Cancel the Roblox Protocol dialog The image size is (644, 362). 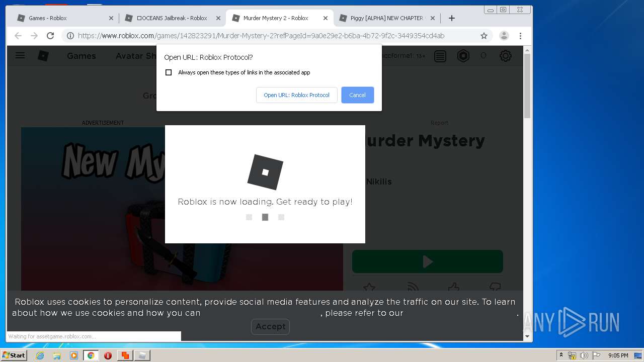pyautogui.click(x=357, y=95)
